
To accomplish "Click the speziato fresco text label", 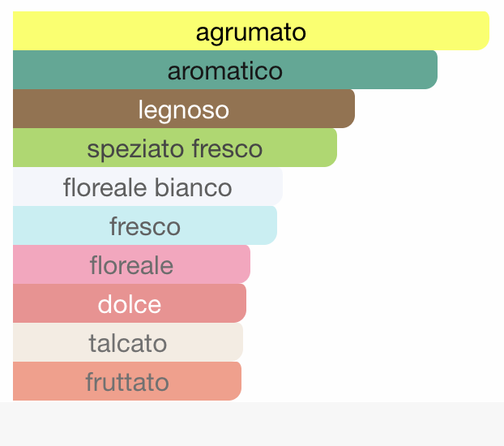I will coord(175,149).
